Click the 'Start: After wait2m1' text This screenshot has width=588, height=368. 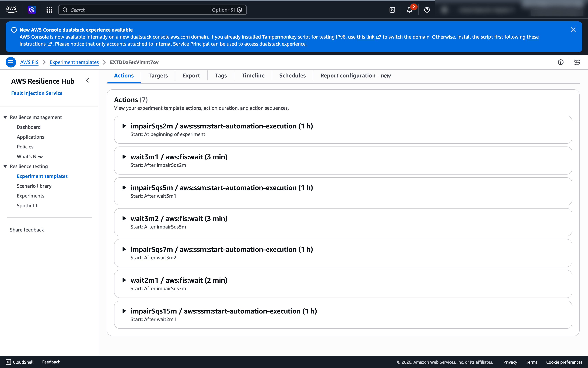coord(153,319)
